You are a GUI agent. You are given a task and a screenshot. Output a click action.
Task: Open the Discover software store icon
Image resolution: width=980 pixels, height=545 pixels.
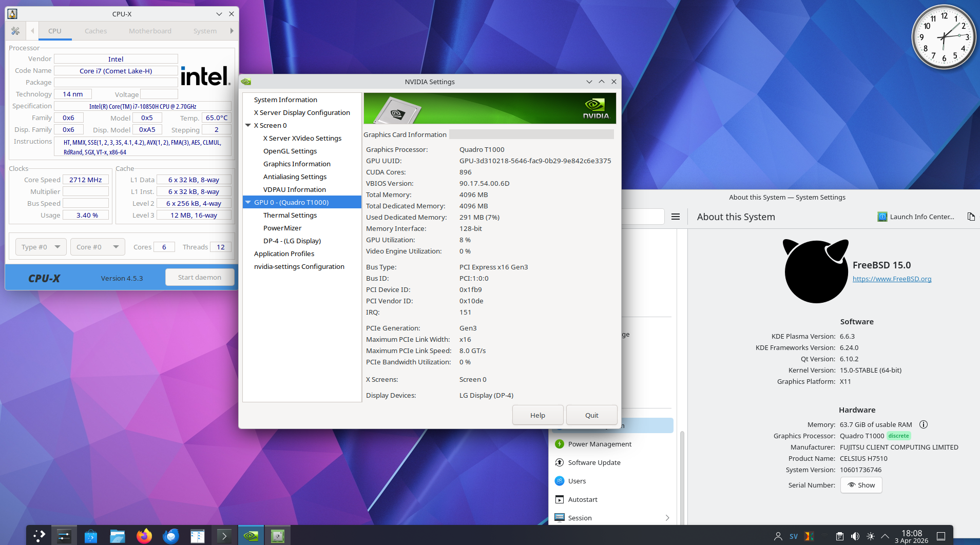[91, 536]
